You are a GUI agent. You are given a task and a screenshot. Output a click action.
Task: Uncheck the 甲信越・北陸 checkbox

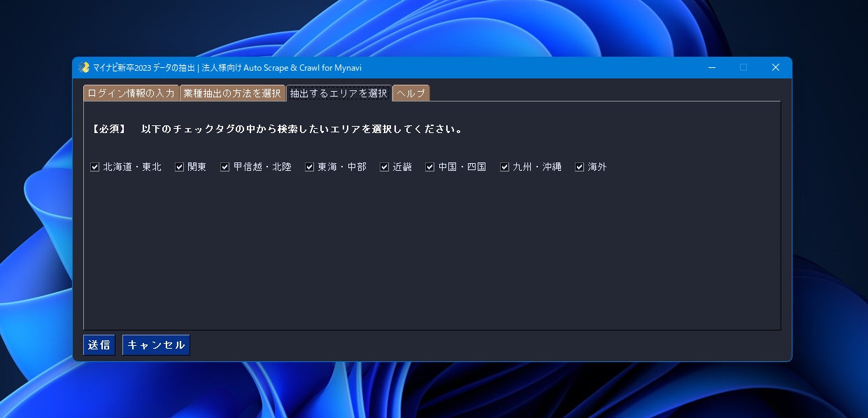coord(225,167)
